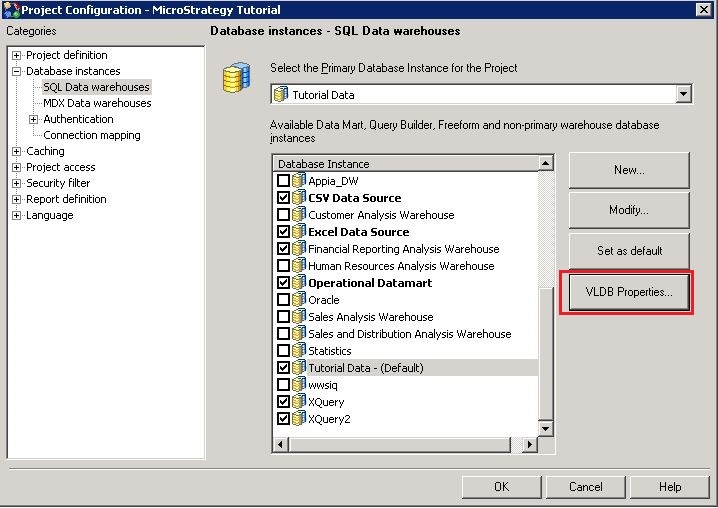
Task: Click the Financial Reporting Analysis Warehouse icon
Action: 299,248
